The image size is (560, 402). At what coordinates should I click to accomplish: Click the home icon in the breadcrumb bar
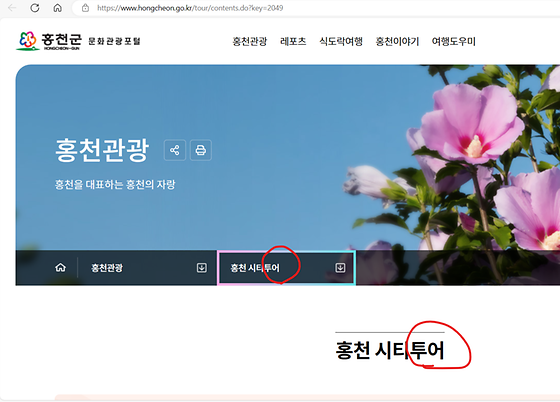pyautogui.click(x=61, y=267)
